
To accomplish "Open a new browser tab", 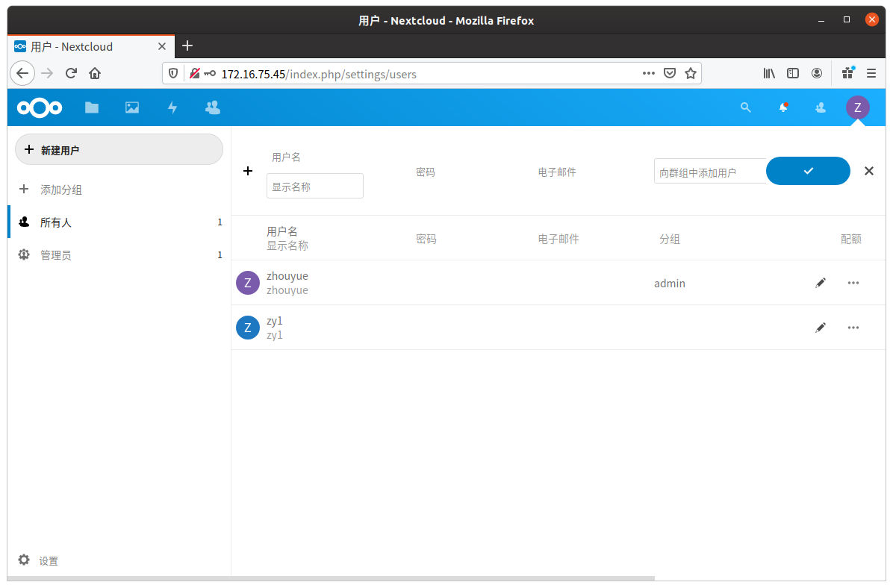I will point(187,46).
